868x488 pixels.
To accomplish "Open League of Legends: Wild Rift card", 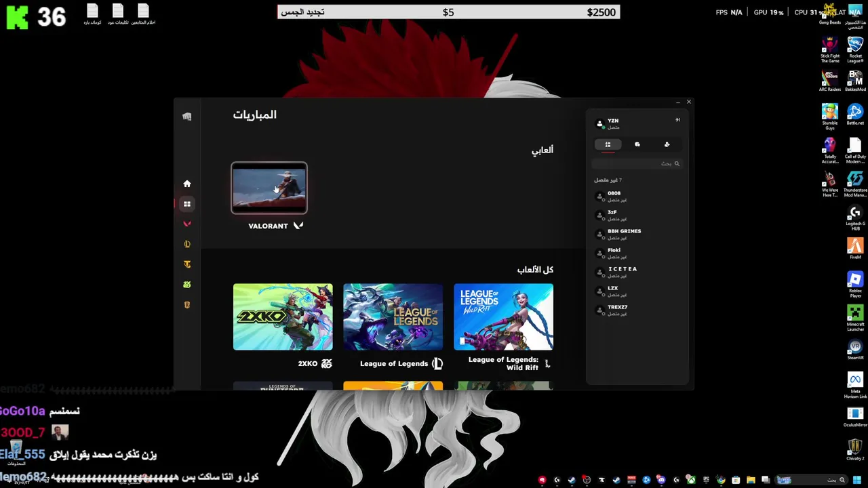I will coord(503,317).
